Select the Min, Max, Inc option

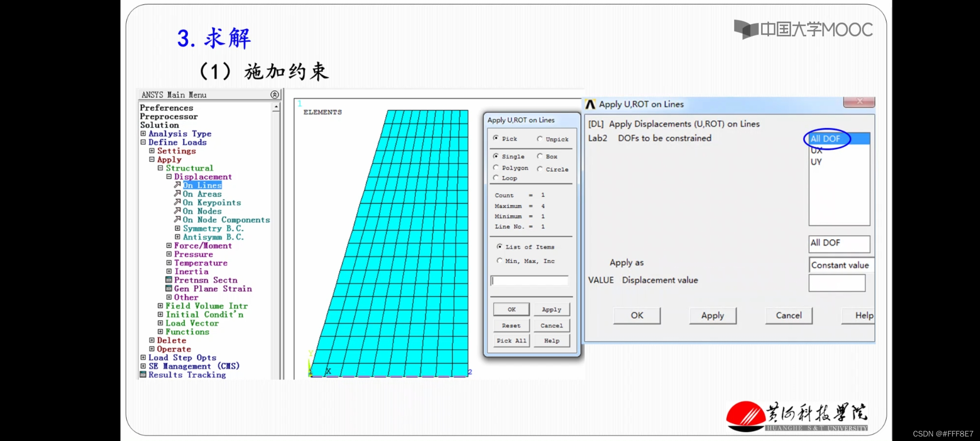(x=499, y=261)
